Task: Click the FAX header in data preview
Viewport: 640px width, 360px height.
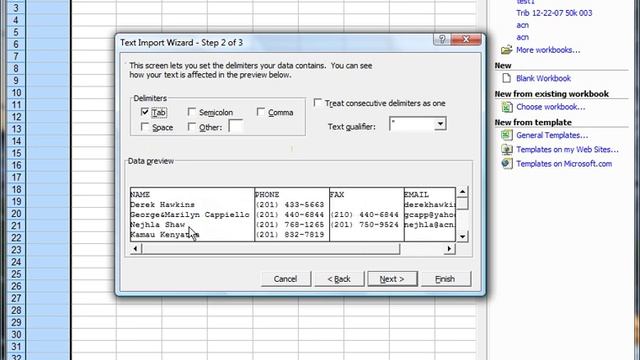Action: tap(337, 195)
